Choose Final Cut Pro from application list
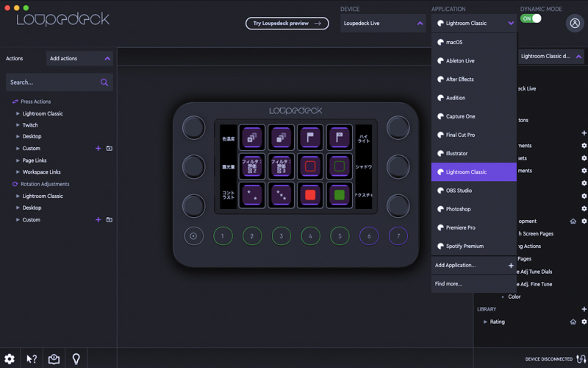The width and height of the screenshot is (588, 368). click(474, 135)
